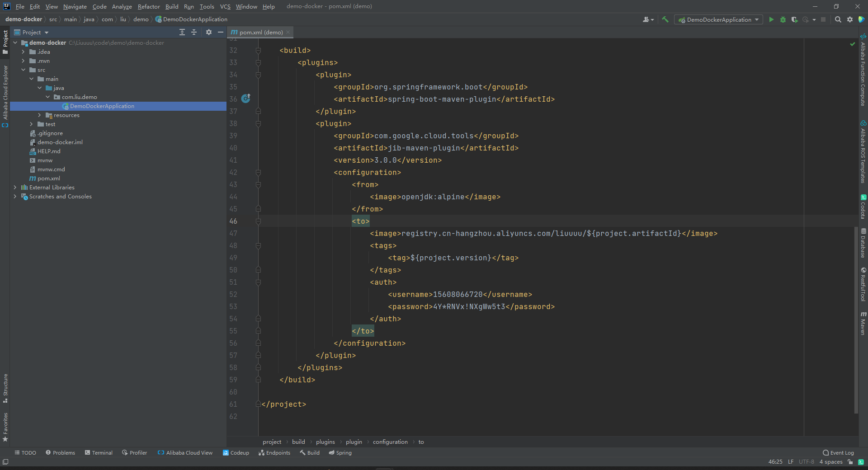
Task: Open the RestfulTool side panel
Action: (x=863, y=284)
